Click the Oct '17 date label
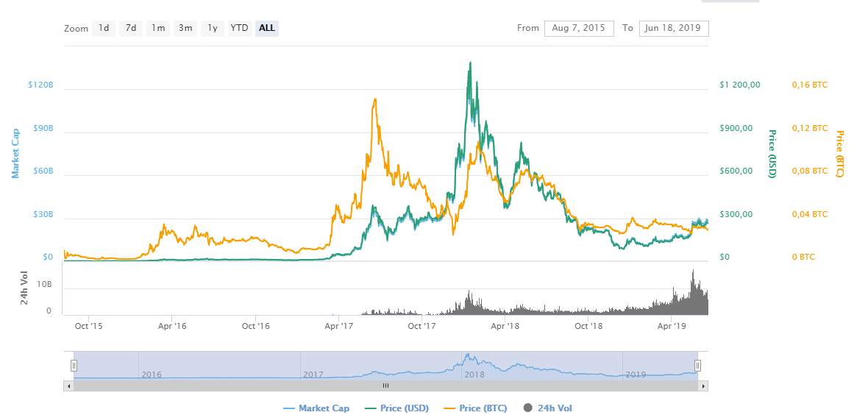The height and width of the screenshot is (415, 868). click(421, 327)
